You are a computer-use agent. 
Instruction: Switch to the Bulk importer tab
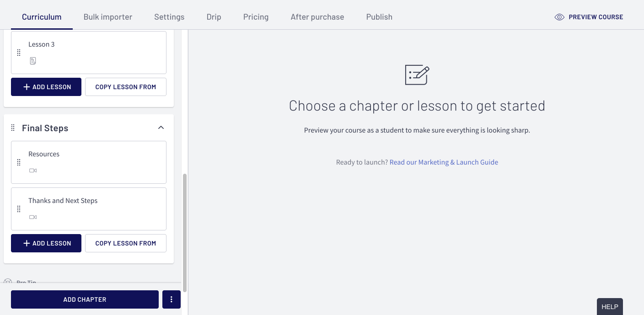[x=107, y=16]
